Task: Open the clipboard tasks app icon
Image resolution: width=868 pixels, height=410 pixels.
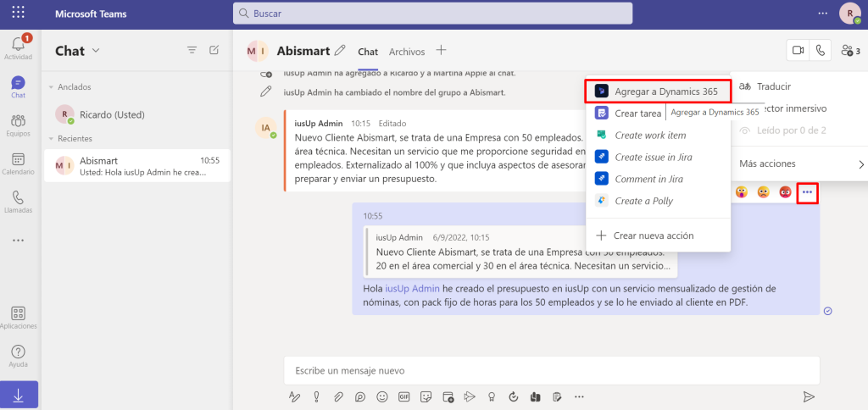Action: pyautogui.click(x=557, y=396)
